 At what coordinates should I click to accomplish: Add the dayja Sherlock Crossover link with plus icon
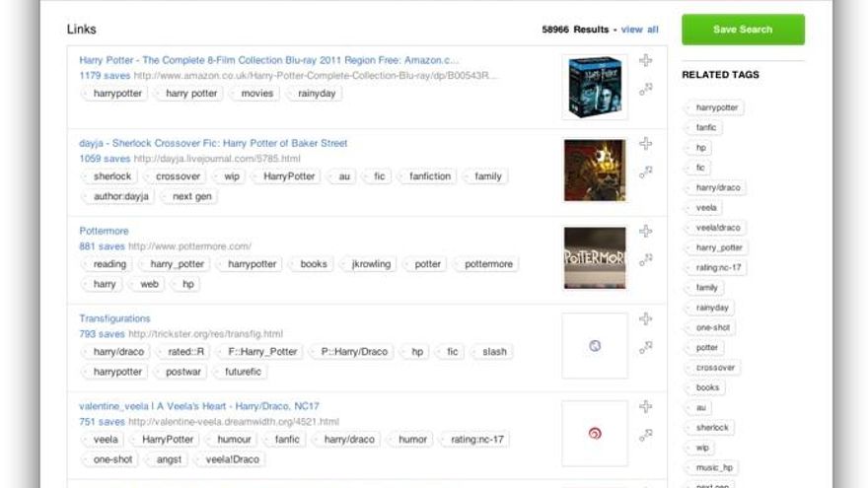(645, 144)
